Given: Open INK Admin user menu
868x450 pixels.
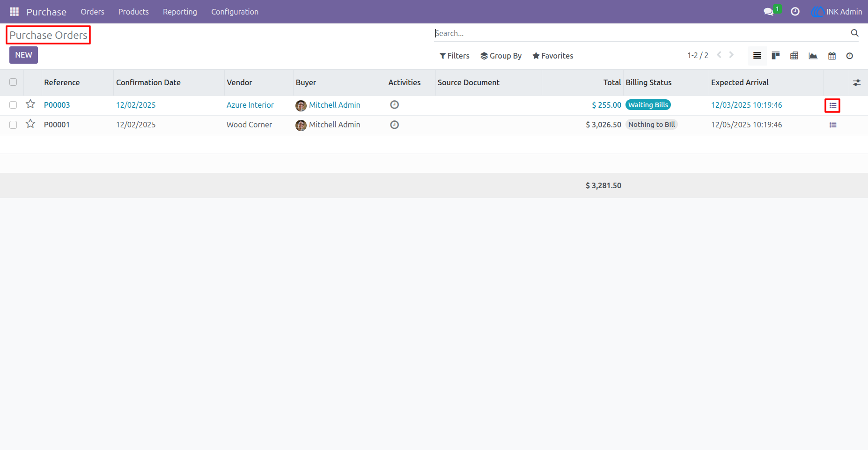Looking at the screenshot, I should (837, 12).
